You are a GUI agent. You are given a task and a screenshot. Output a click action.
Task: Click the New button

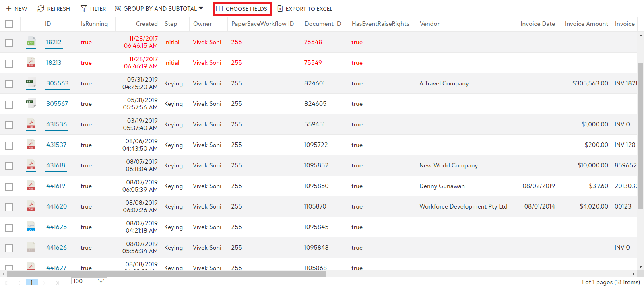click(x=17, y=8)
